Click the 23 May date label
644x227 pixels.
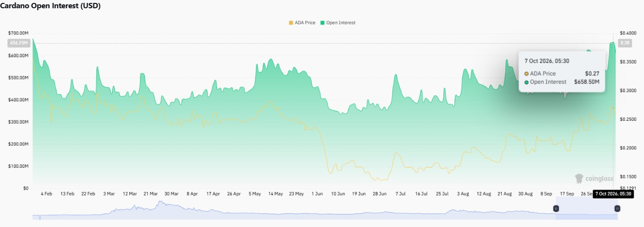click(x=297, y=194)
